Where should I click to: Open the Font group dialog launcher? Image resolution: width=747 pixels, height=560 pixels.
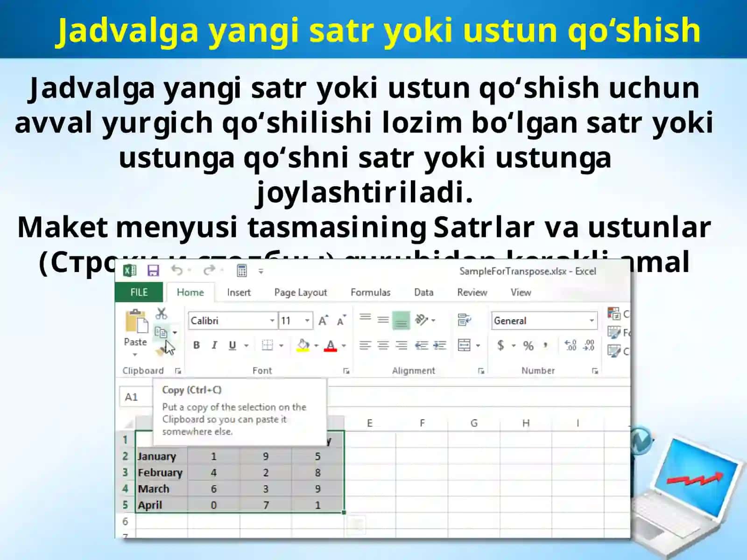coord(346,371)
